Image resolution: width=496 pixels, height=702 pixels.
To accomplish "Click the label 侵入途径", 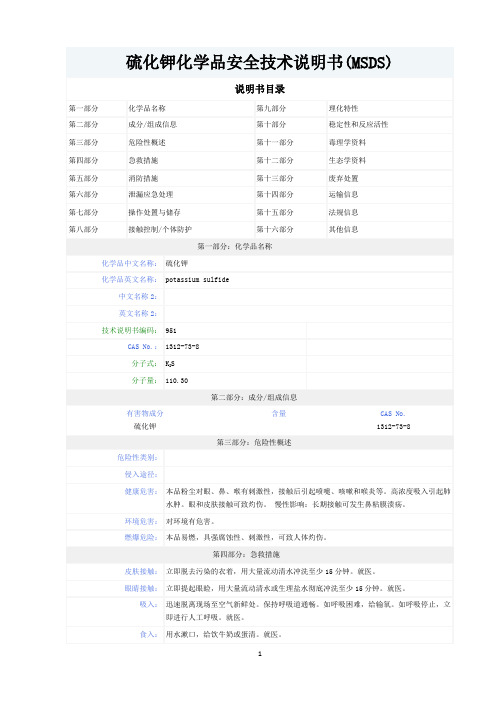I will pos(141,475).
